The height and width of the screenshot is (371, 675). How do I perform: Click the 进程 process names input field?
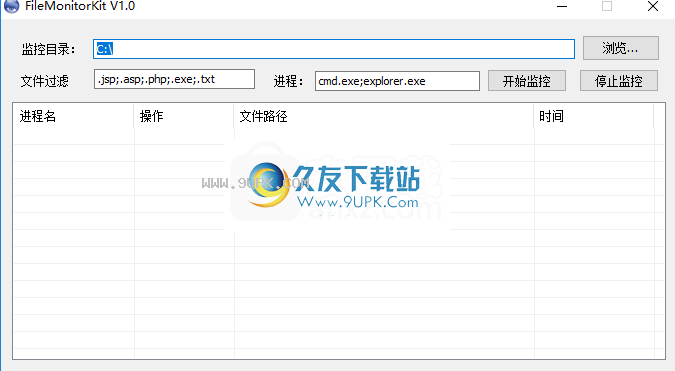click(397, 81)
